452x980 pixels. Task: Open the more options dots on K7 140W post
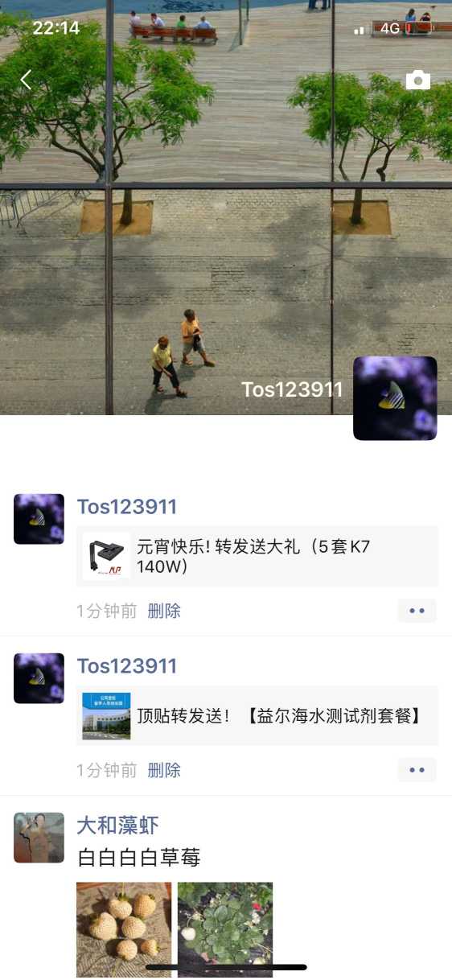417,611
